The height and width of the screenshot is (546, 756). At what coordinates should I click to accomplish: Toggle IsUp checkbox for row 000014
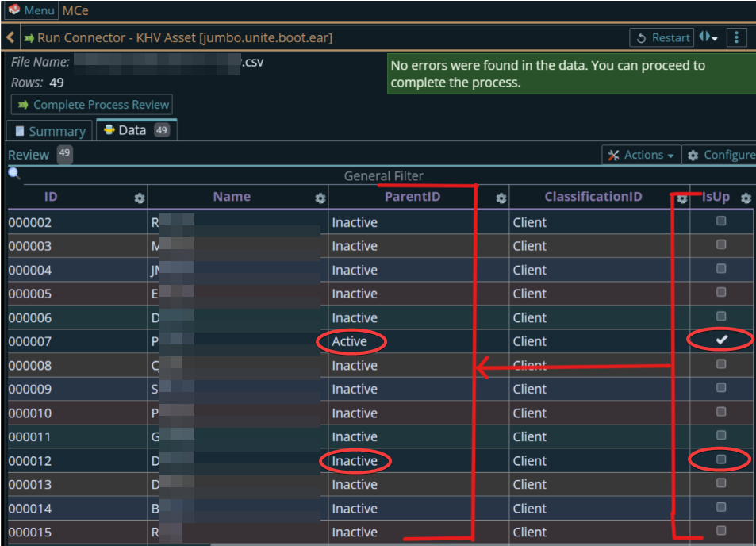[x=721, y=507]
